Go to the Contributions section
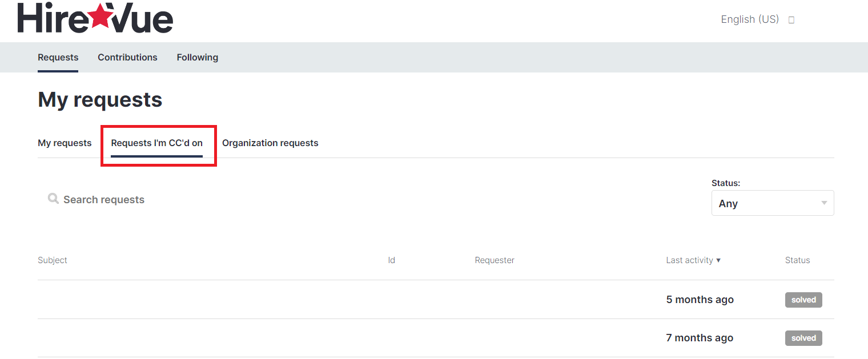Screen dimensions: 868x359 coord(127,57)
